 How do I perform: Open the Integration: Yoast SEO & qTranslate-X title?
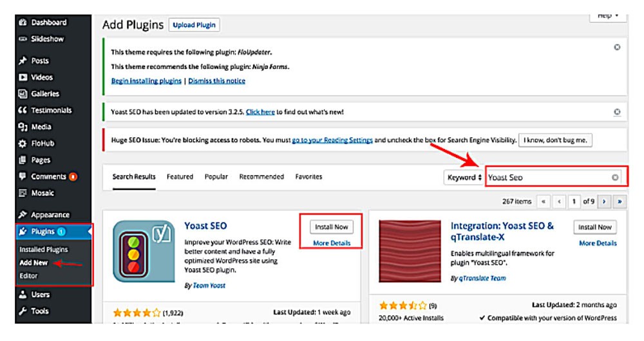502,231
